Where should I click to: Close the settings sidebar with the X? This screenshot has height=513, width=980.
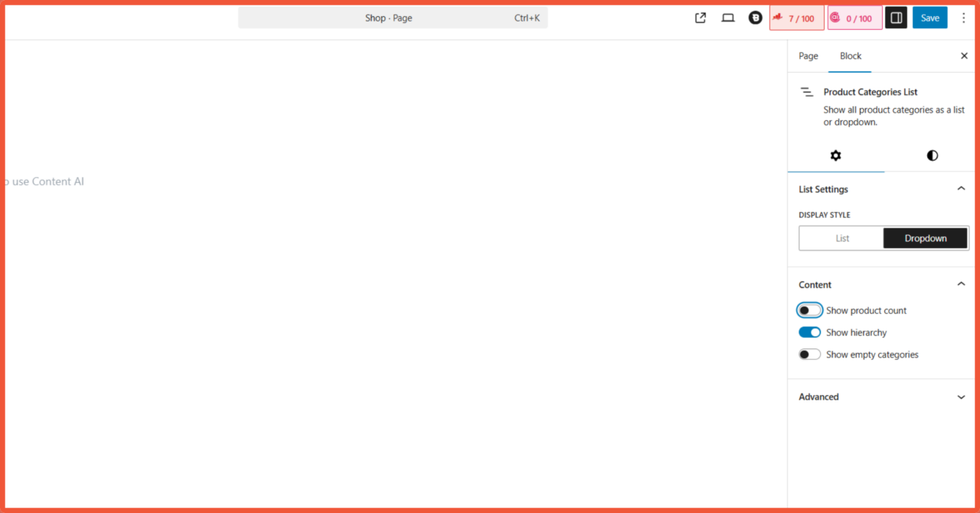click(x=963, y=55)
